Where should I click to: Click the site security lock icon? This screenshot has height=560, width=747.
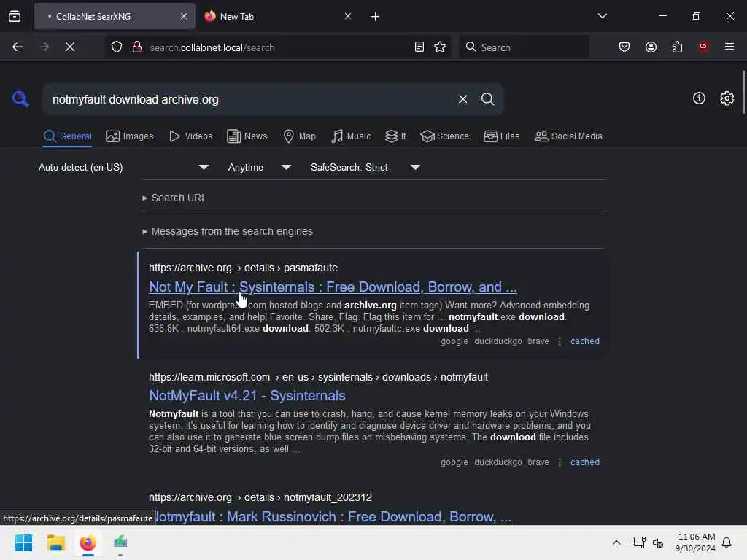(x=136, y=47)
